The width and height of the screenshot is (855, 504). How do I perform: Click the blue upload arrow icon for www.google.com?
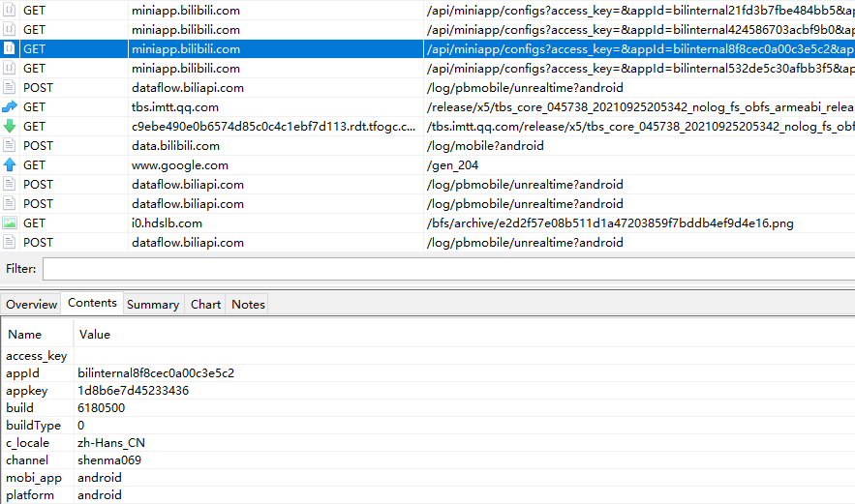click(x=10, y=164)
